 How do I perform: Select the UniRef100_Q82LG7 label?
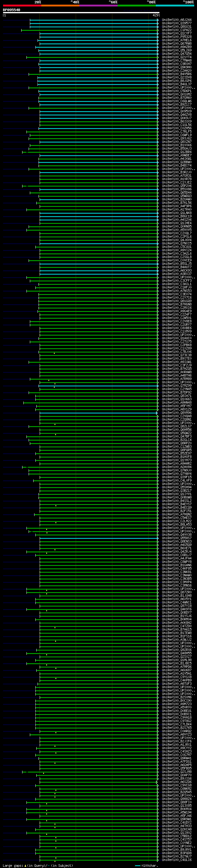tap(176, 426)
